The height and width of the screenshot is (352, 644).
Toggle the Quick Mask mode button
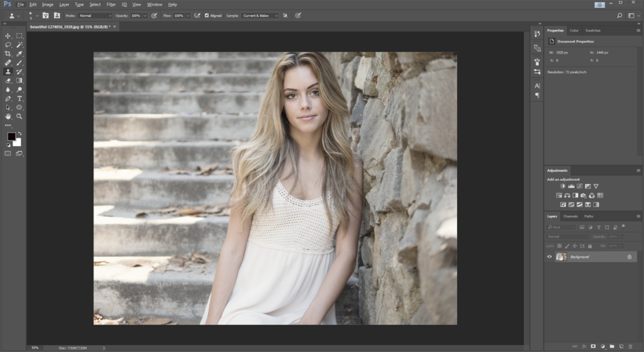8,153
